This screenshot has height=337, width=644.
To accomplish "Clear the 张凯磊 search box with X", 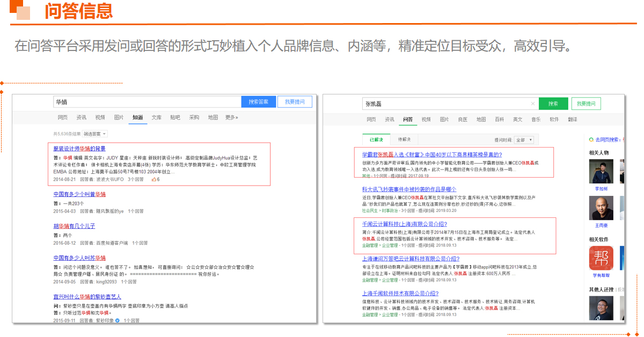I will click(532, 104).
